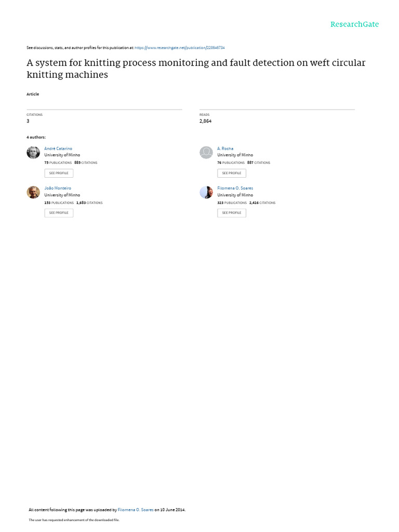Click João Monteiro's profile photo
Viewport: 399px width, 532px height.
33,192
